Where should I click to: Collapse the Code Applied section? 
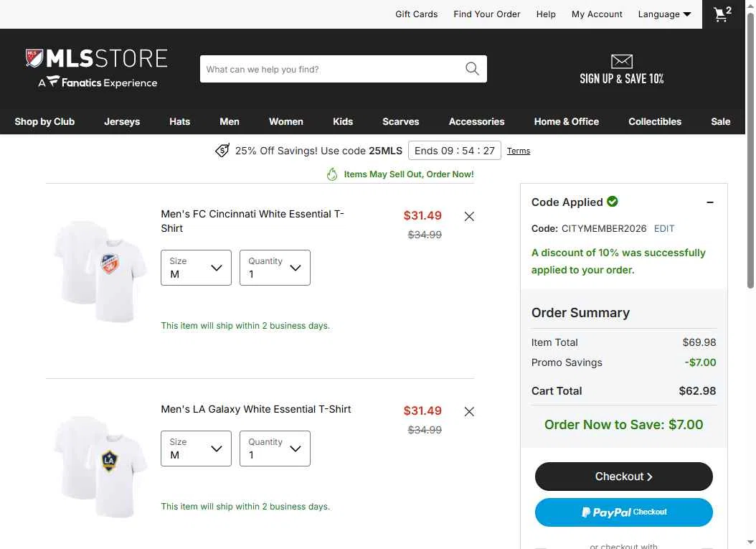tap(709, 202)
